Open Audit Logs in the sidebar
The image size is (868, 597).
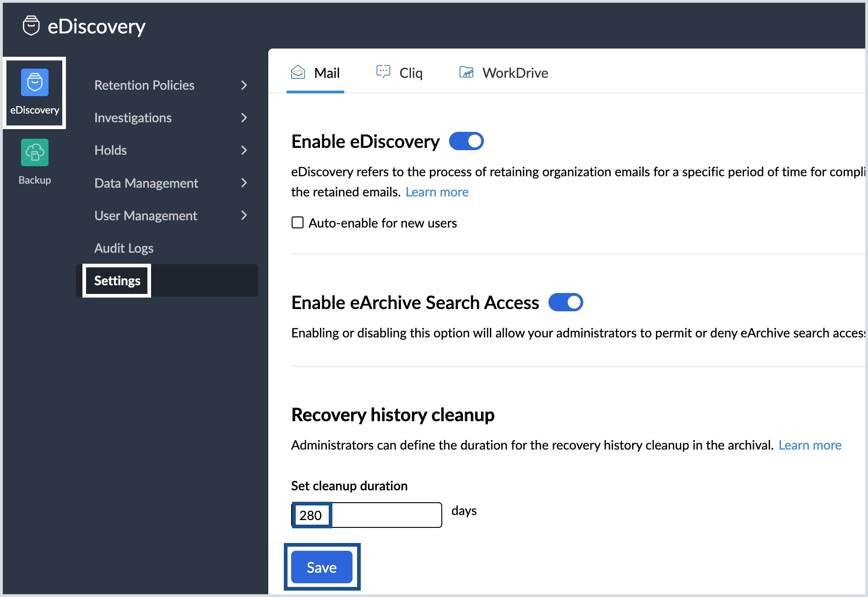pyautogui.click(x=124, y=248)
